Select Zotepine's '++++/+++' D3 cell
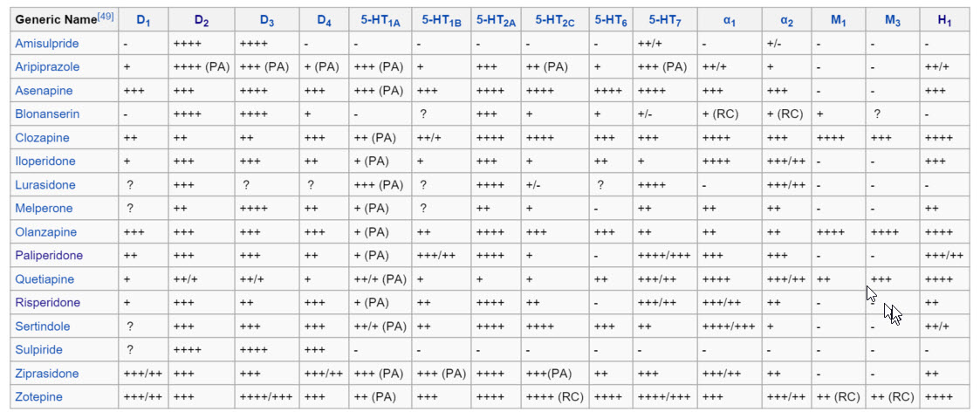The width and height of the screenshot is (980, 419). (x=266, y=397)
